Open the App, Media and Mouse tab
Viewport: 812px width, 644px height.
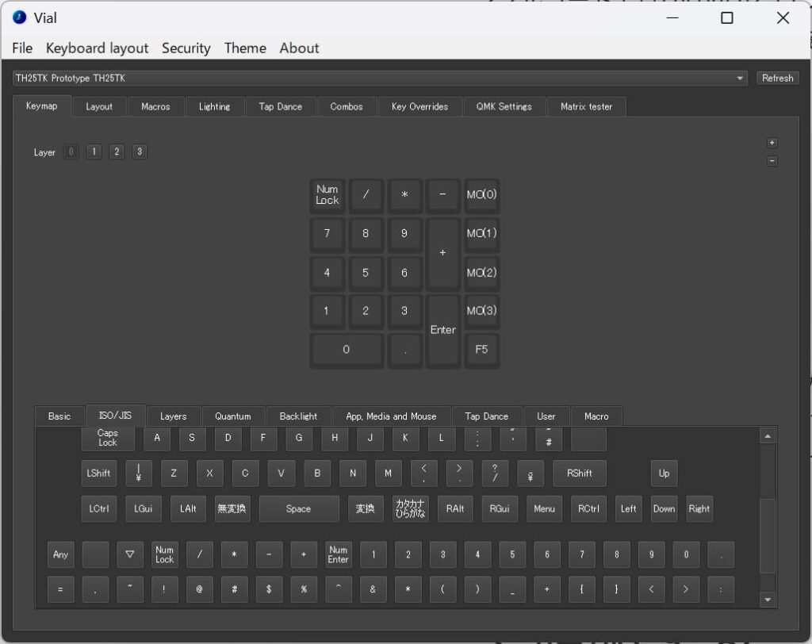point(391,416)
